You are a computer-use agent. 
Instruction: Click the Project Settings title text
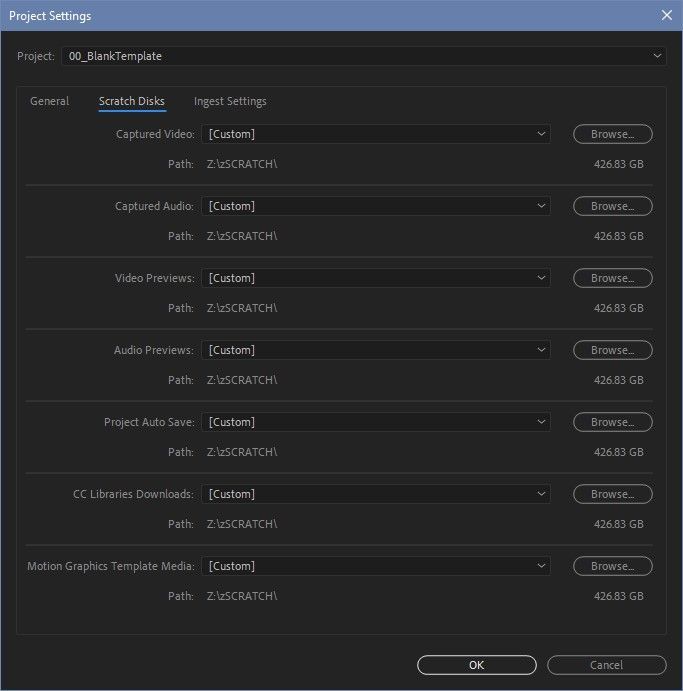50,16
